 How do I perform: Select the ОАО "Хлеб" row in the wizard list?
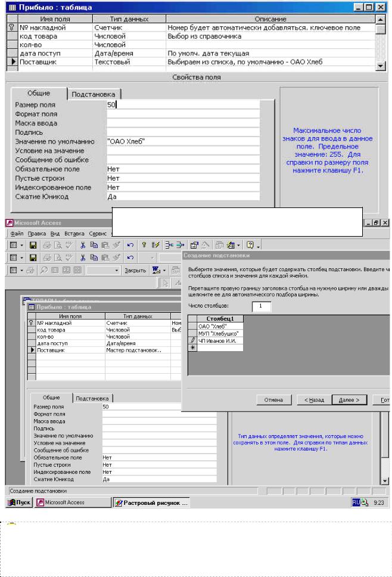(220, 327)
